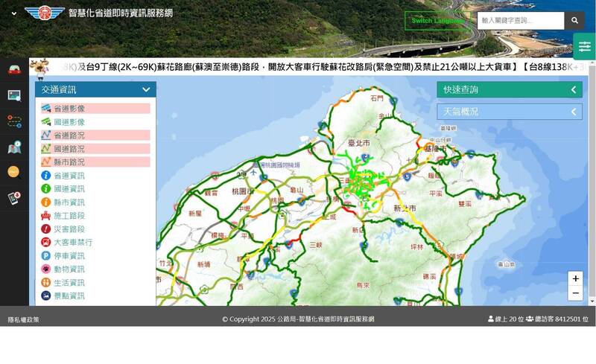
Task: Open the mobile app download sidebar icon
Action: (x=14, y=198)
